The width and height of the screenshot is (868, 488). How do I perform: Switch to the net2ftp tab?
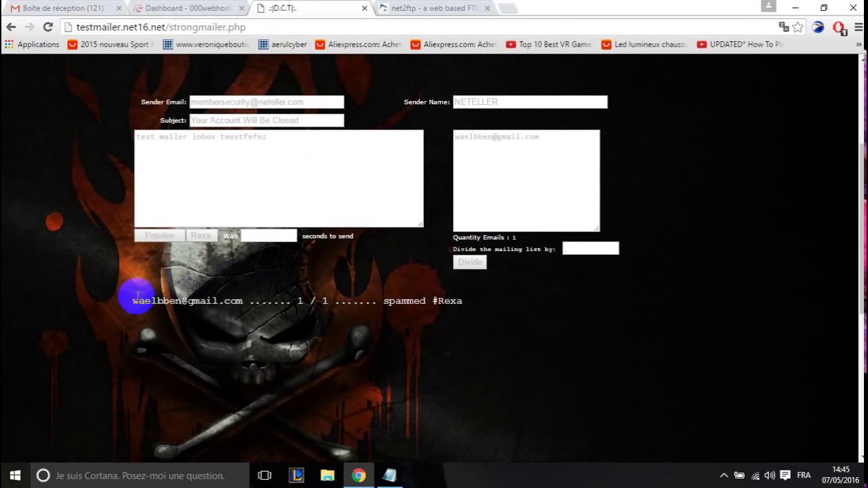tap(434, 8)
